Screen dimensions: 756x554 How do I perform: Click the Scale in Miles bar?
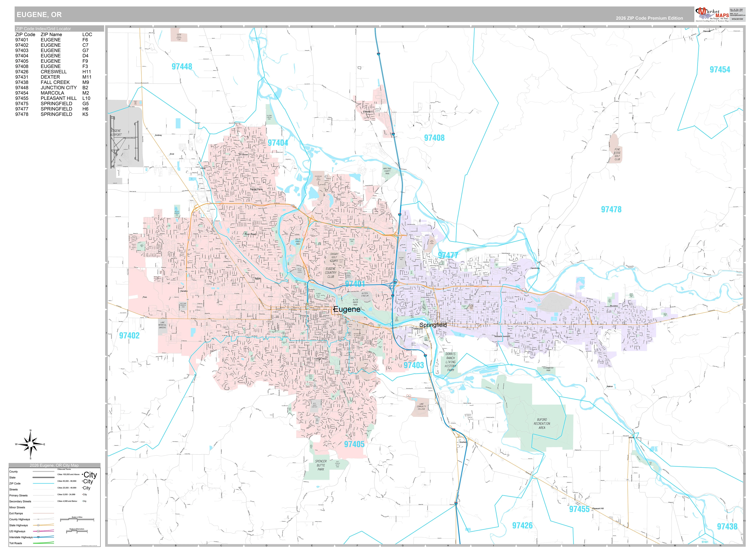[77, 520]
